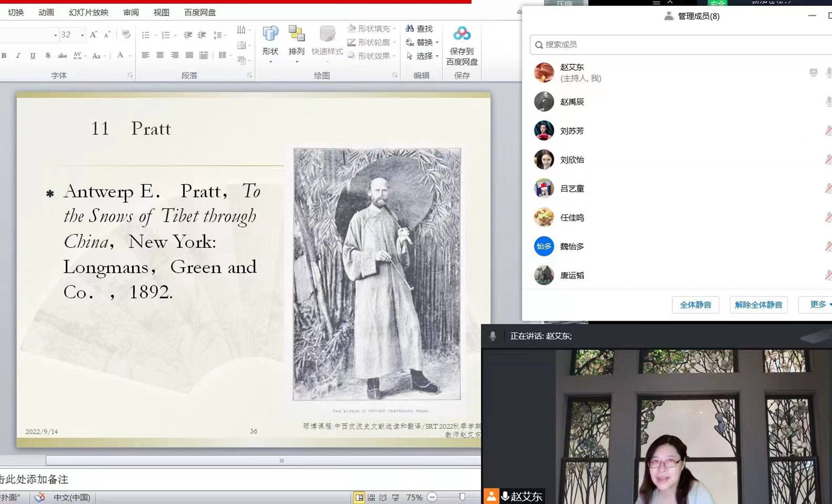Click Unmute All (解除全体静音) button
The width and height of the screenshot is (832, 504).
758,304
